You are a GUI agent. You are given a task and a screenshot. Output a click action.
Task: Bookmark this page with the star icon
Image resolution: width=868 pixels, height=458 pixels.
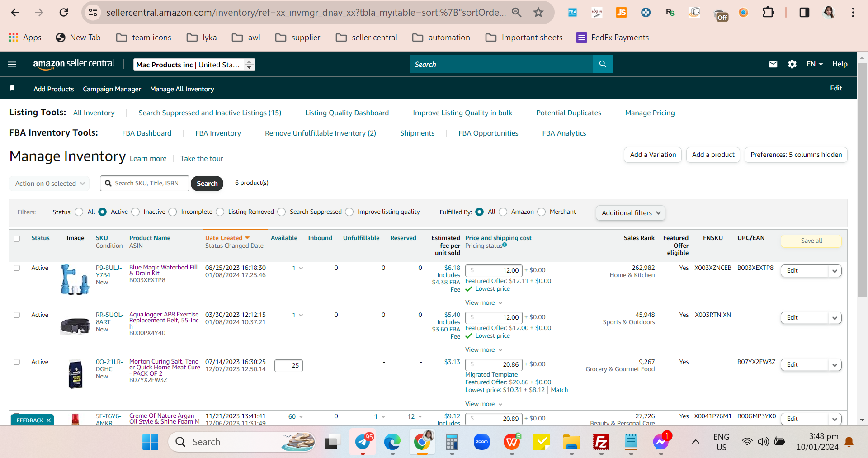pos(538,12)
